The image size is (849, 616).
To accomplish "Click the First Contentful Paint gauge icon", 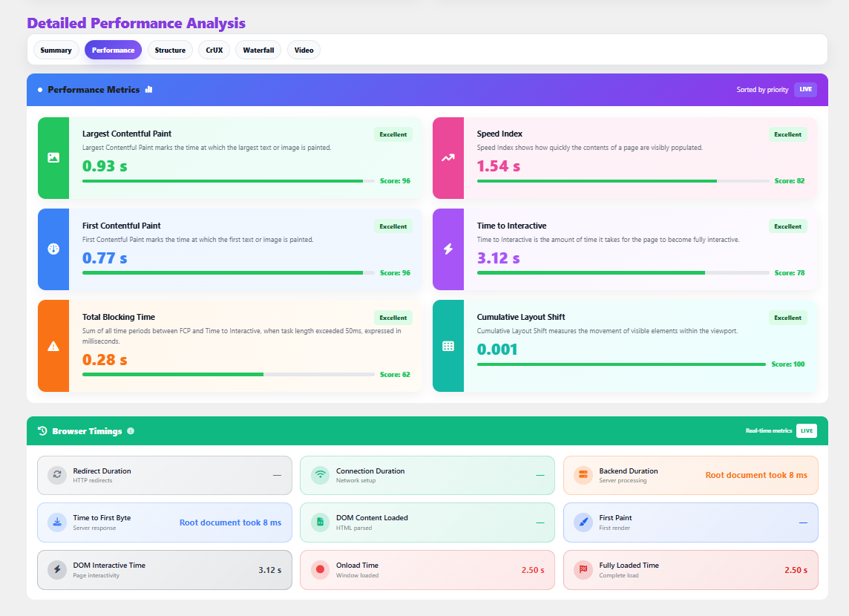I will (x=53, y=249).
